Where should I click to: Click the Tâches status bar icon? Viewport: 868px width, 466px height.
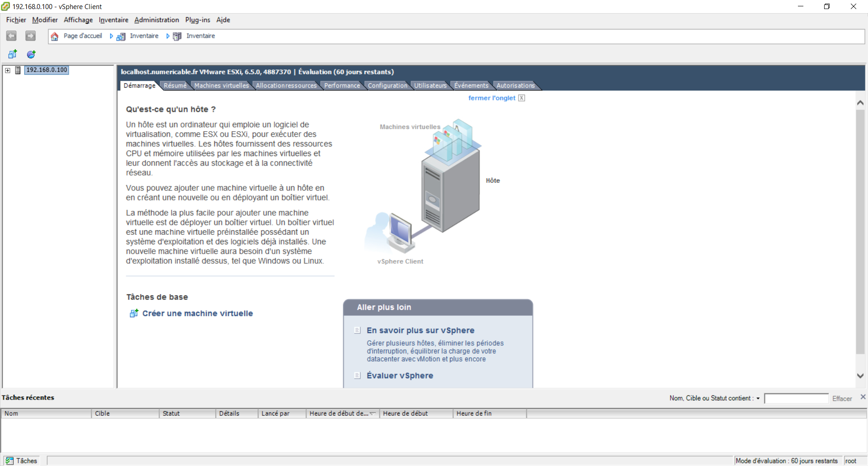9,461
